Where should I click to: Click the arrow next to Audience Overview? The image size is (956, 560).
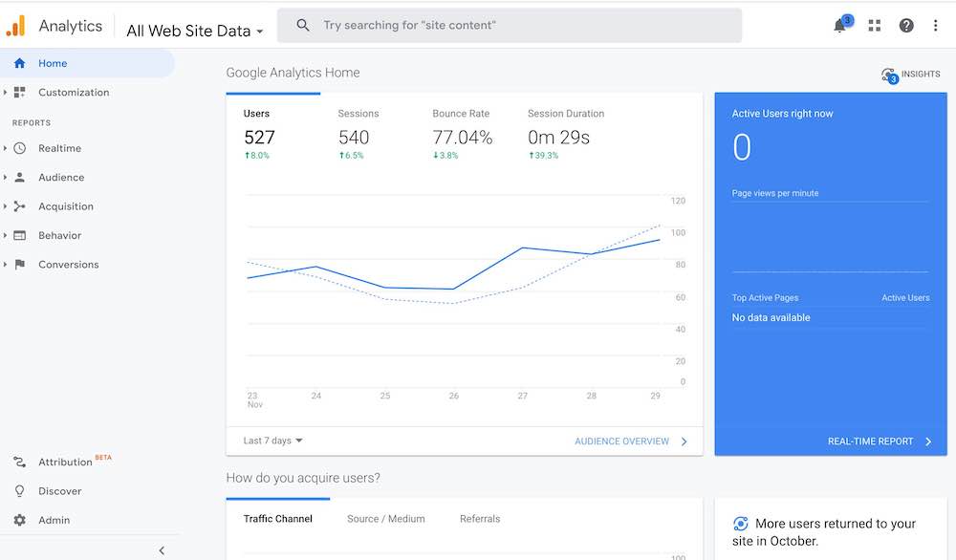tap(684, 442)
